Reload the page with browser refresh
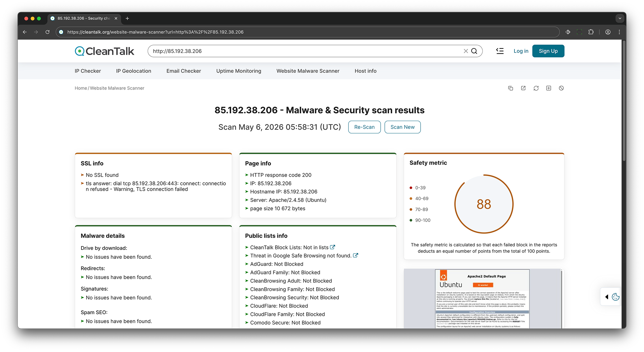 tap(48, 32)
